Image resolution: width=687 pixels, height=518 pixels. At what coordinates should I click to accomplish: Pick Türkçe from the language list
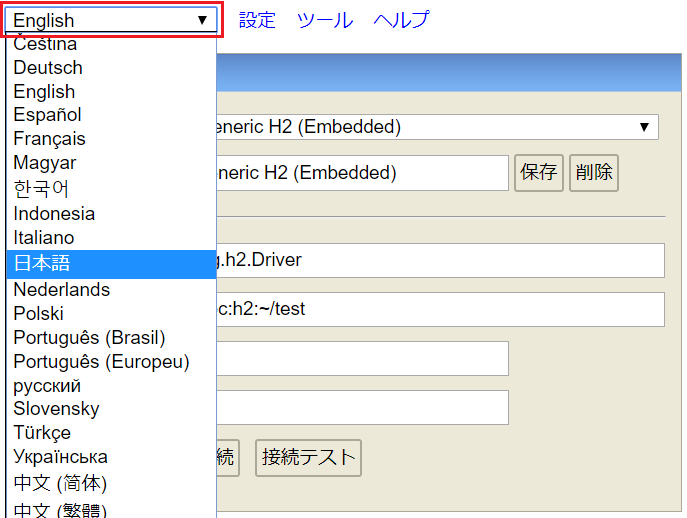tap(42, 433)
